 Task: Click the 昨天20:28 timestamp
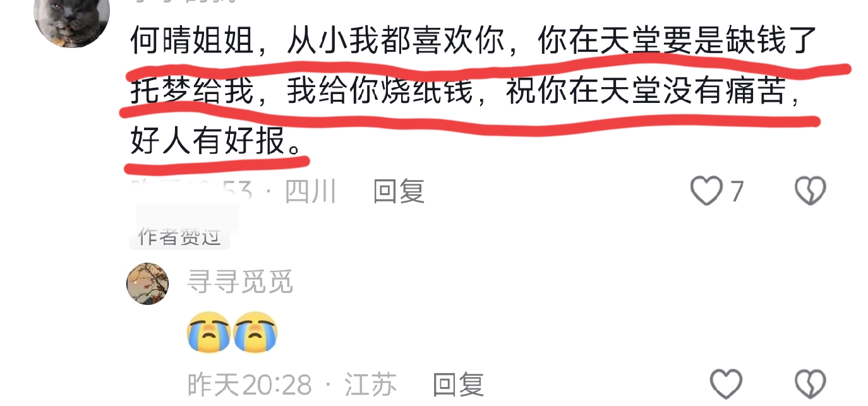click(250, 384)
